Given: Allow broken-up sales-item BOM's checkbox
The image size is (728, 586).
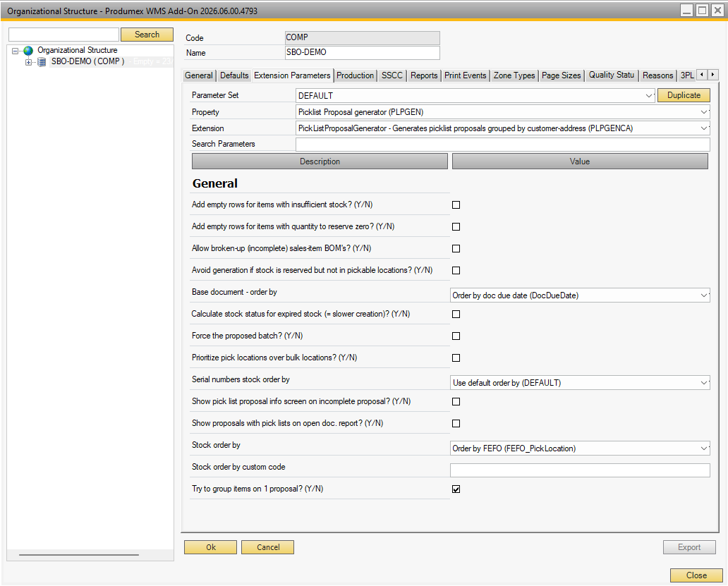Looking at the screenshot, I should click(456, 248).
